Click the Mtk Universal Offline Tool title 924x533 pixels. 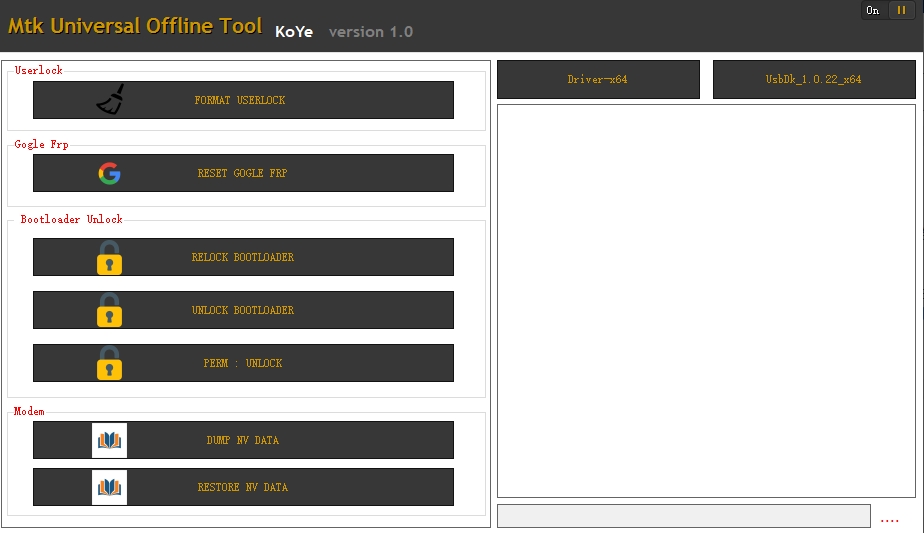[x=135, y=26]
